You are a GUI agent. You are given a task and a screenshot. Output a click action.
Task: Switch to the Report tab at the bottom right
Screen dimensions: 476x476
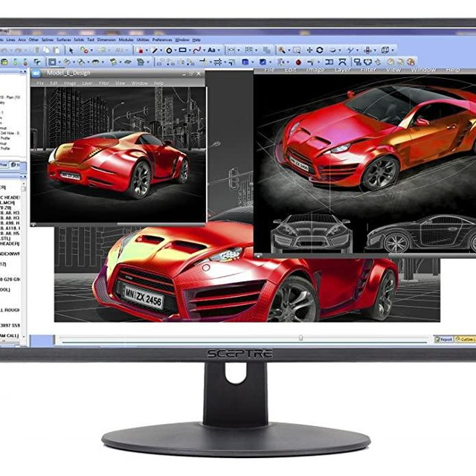(x=444, y=339)
